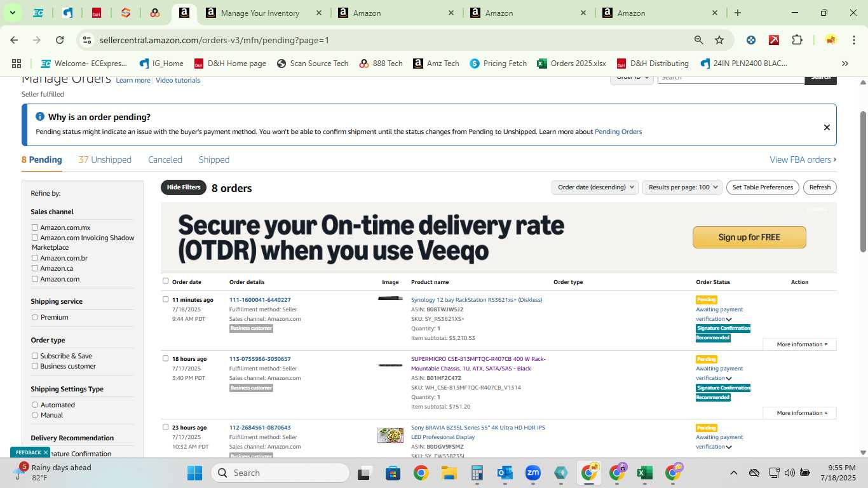Image resolution: width=868 pixels, height=488 pixels.
Task: Open the 888 Tech bookmark
Action: (381, 64)
